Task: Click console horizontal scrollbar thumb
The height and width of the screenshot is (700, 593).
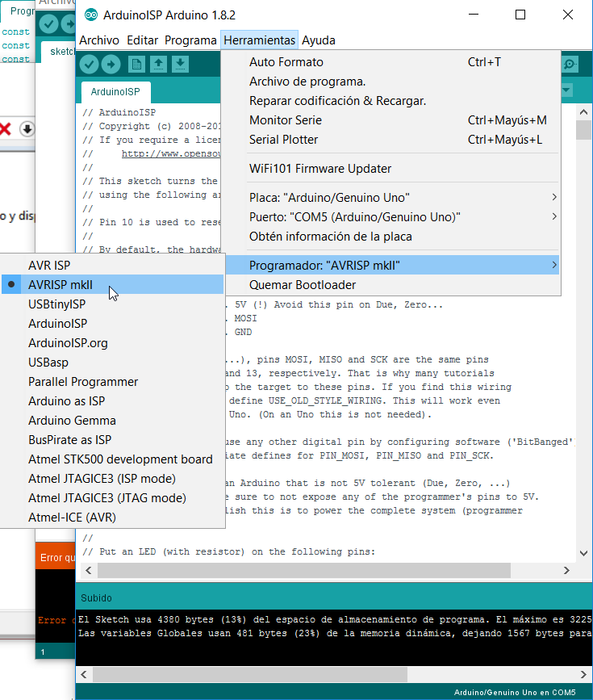Action: (250, 674)
